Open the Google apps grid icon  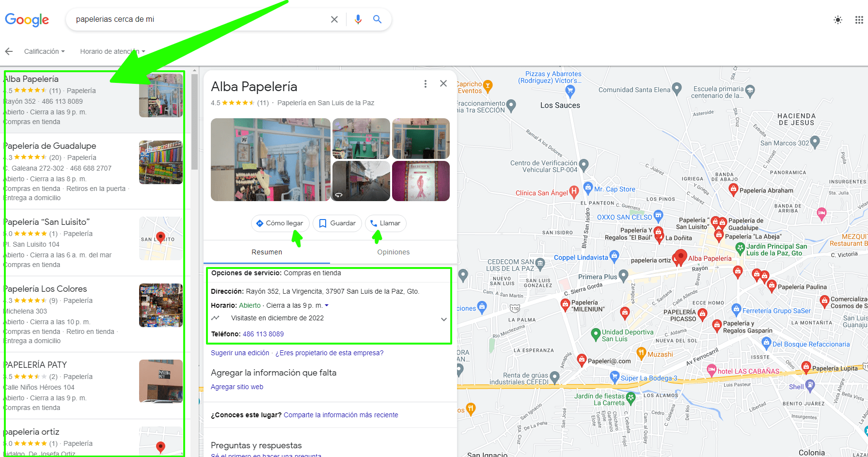click(x=859, y=20)
